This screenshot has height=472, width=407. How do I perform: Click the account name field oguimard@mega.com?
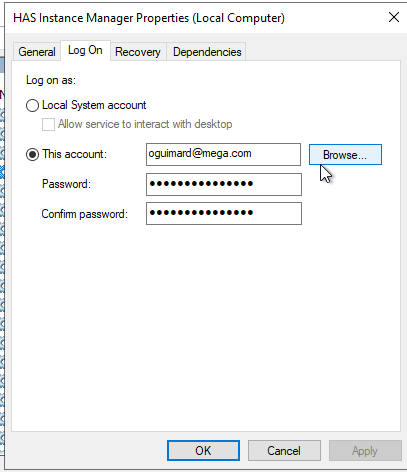pyautogui.click(x=223, y=154)
